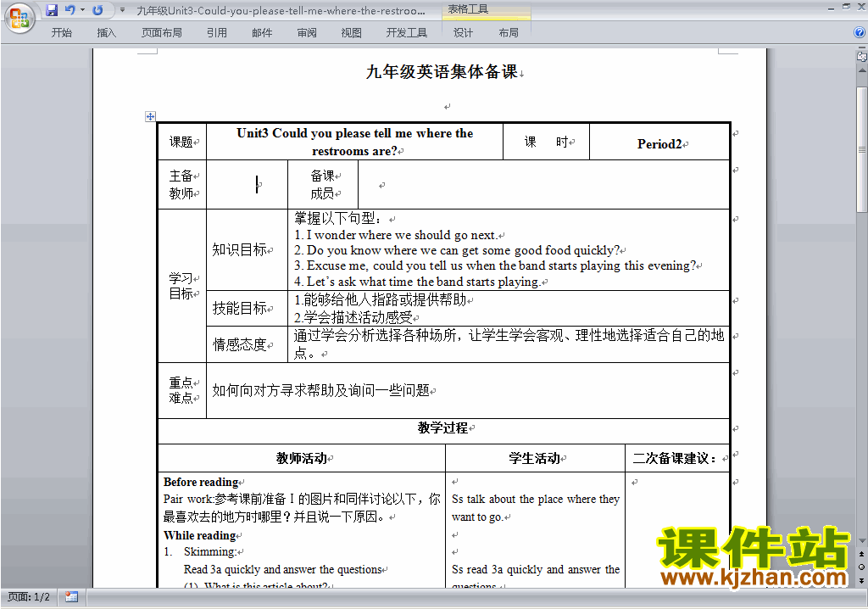Click the vertical scrollbar down arrow
The width and height of the screenshot is (868, 609).
pos(861,541)
